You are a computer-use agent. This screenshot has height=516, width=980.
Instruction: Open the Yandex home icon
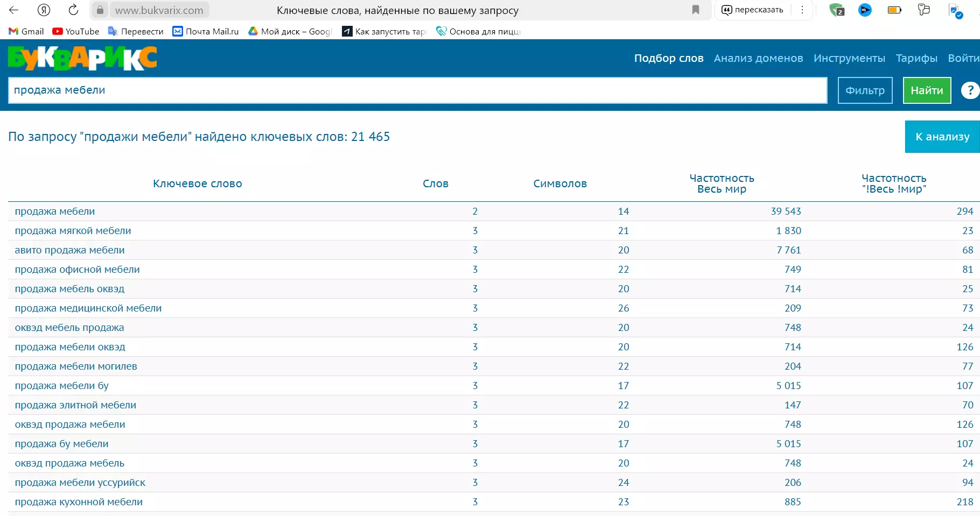(44, 10)
